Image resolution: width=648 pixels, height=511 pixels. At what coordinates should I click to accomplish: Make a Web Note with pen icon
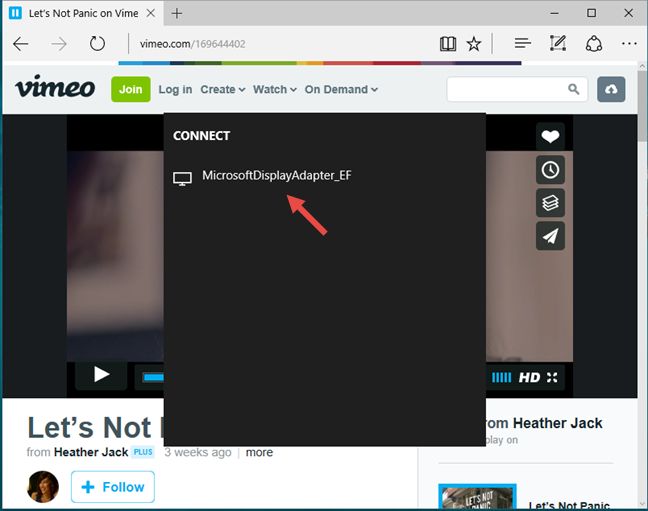pyautogui.click(x=557, y=43)
